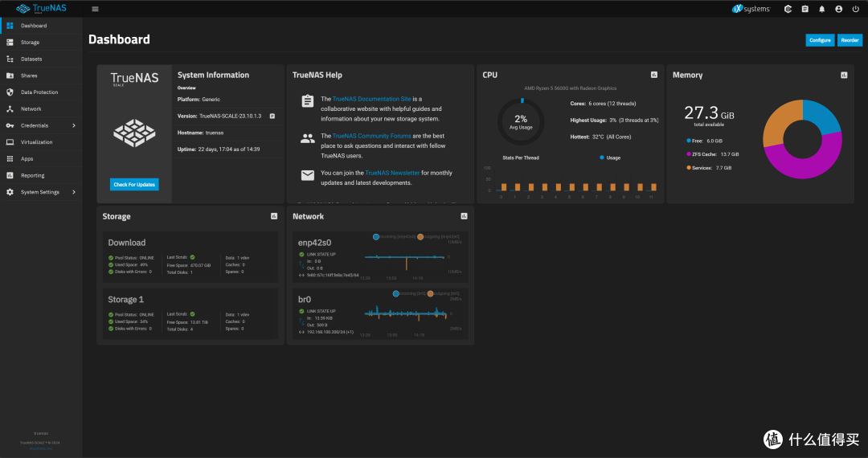The width and height of the screenshot is (868, 458).
Task: Copy the version with the clipboard icon
Action: (x=272, y=117)
